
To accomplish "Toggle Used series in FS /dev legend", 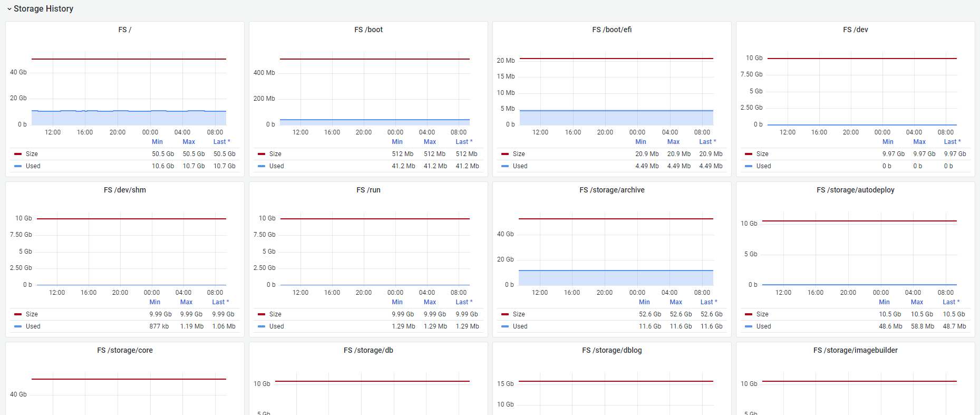I will (x=763, y=166).
